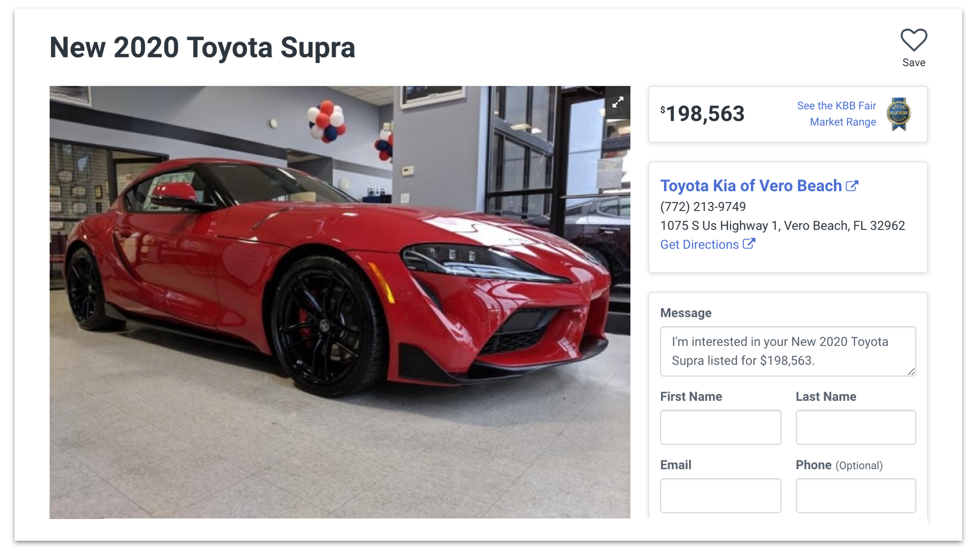Click the Email input field
Screen dimensions: 980x551
click(720, 496)
